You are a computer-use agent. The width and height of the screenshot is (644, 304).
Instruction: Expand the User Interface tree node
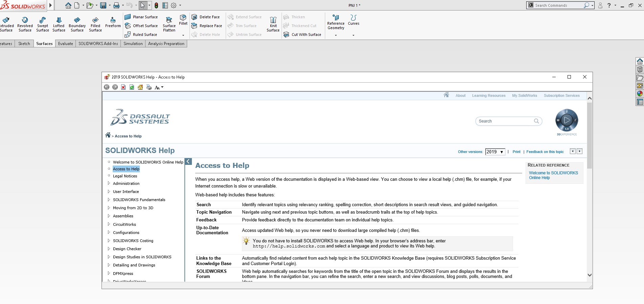point(109,191)
